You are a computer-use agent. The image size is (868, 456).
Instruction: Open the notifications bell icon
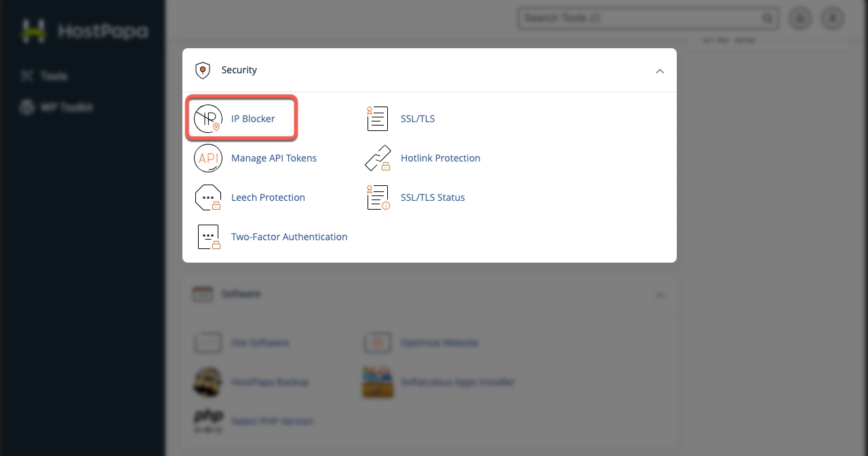800,18
